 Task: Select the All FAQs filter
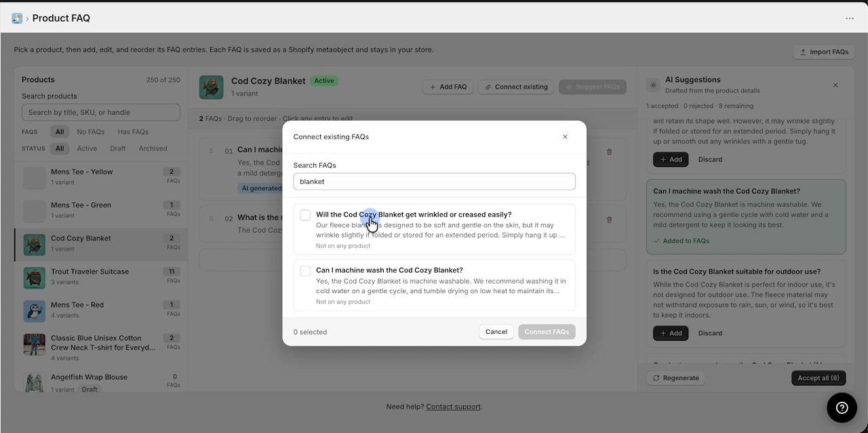coord(60,132)
